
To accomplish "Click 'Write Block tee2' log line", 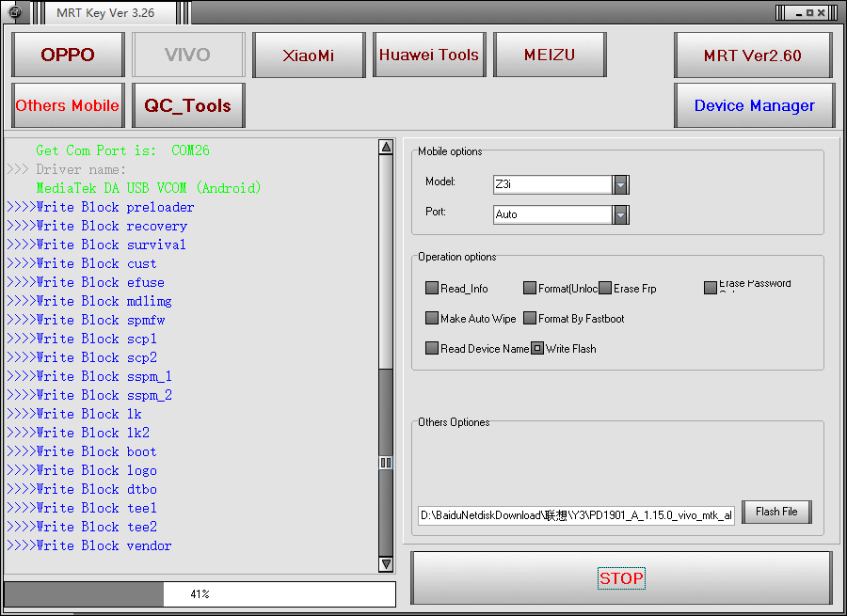I will (x=82, y=527).
